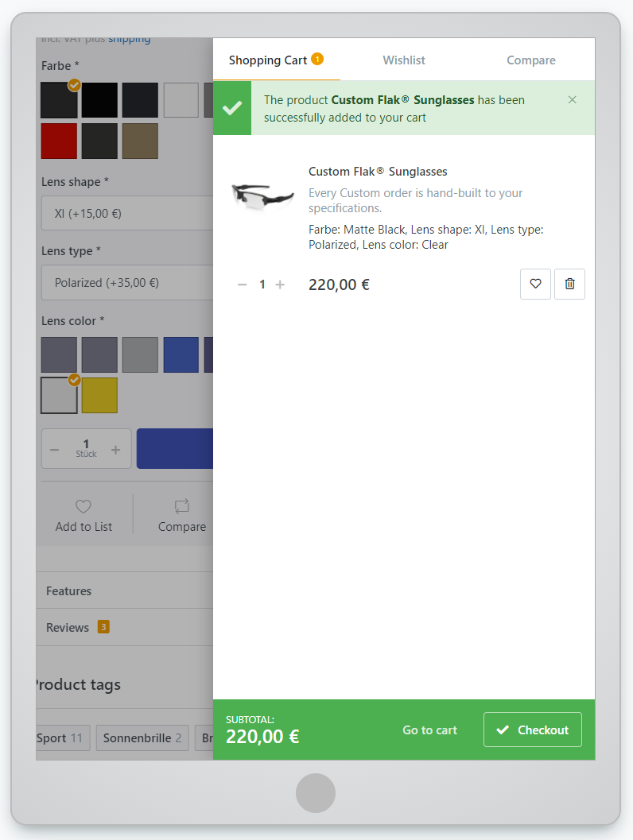
Task: Open the Lens type dropdown
Action: tap(127, 282)
